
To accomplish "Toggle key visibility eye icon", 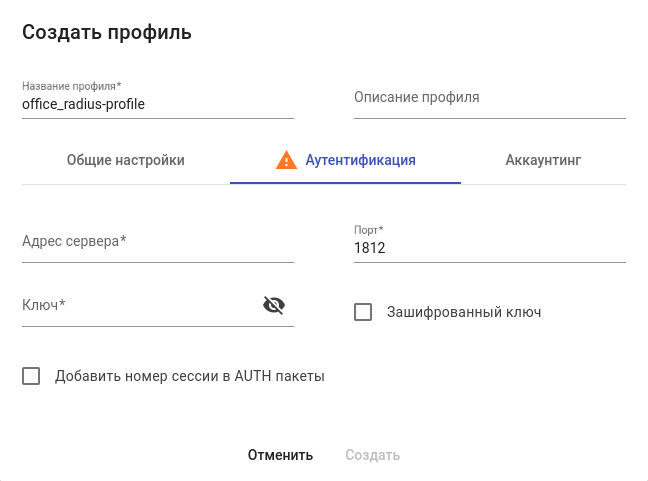I will click(x=273, y=305).
